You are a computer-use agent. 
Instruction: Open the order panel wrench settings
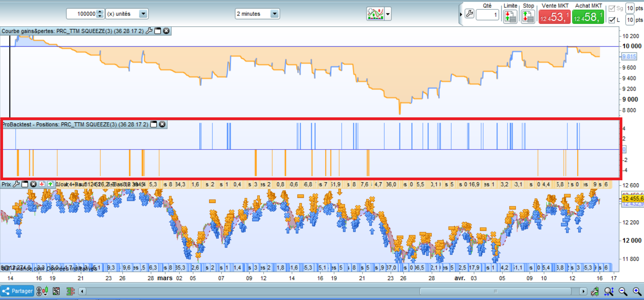(470, 14)
